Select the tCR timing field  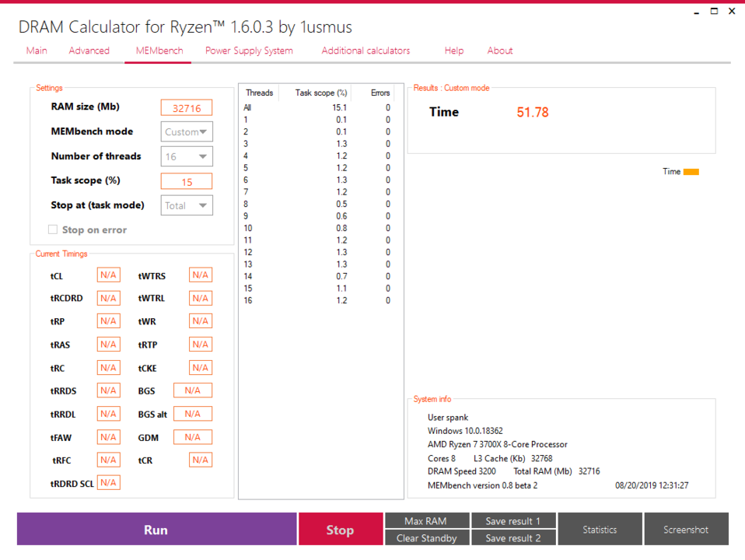tap(201, 460)
